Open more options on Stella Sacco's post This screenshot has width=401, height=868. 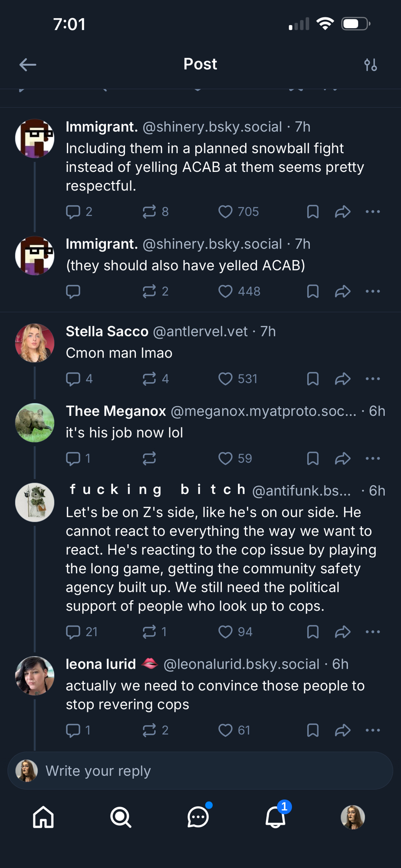(x=373, y=379)
